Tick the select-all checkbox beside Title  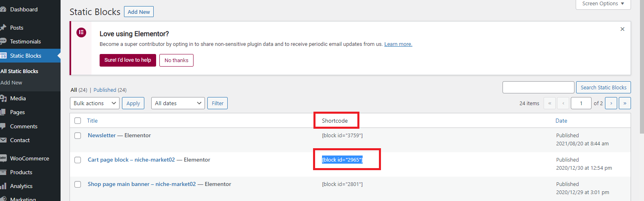click(78, 121)
